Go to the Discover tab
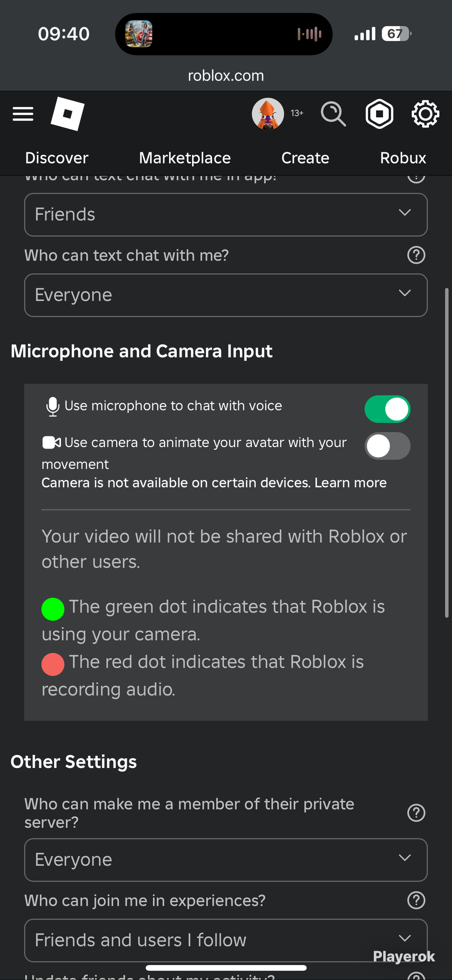Viewport: 452px width, 980px height. pos(56,158)
